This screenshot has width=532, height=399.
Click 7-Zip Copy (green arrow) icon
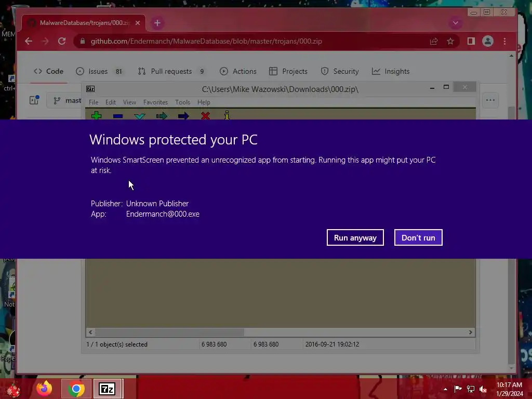pos(162,116)
